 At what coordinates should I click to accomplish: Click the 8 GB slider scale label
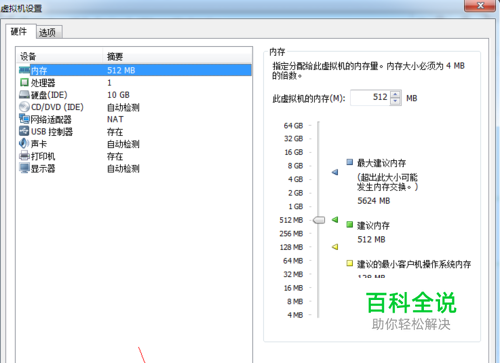click(295, 166)
